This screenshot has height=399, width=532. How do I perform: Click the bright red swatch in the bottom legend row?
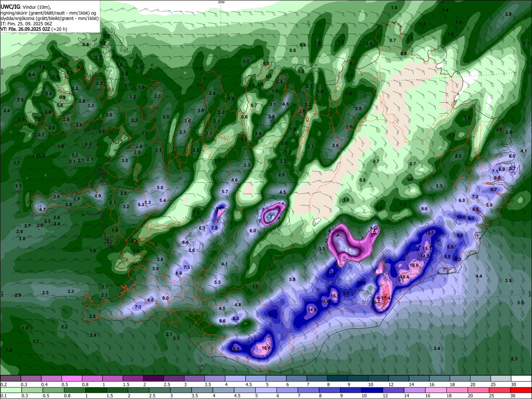[x=522, y=390]
